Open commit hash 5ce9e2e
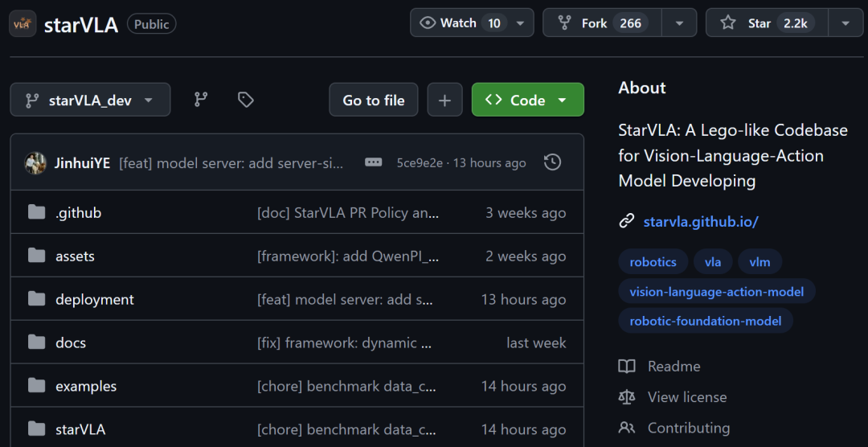Viewport: 868px width, 447px height. (419, 163)
